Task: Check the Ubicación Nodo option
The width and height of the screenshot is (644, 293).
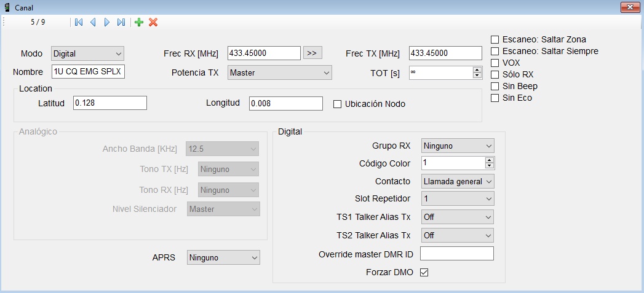Action: click(x=337, y=104)
